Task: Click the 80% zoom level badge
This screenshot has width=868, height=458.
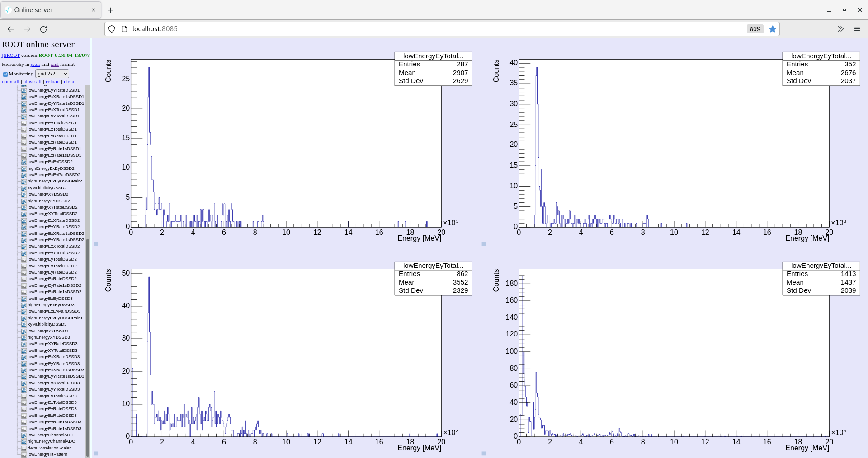Action: [x=755, y=29]
